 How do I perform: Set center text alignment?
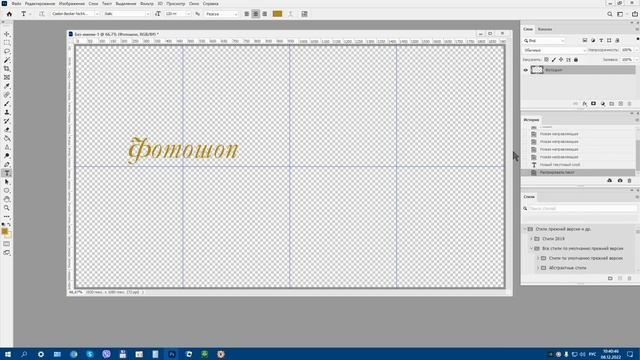tap(256, 14)
